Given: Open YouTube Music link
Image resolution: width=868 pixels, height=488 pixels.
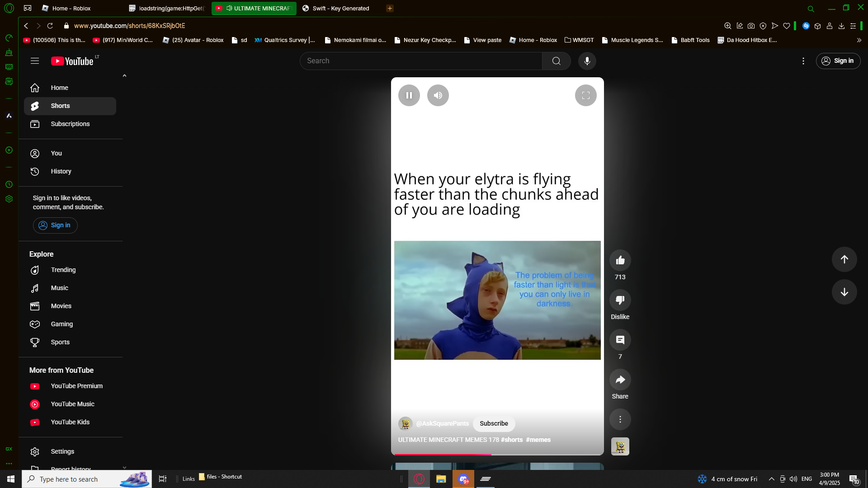Looking at the screenshot, I should pos(70,404).
